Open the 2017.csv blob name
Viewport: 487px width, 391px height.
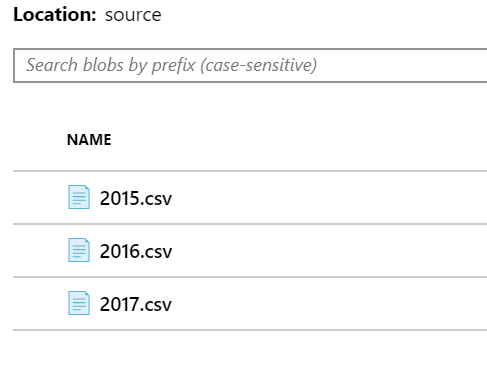(136, 304)
